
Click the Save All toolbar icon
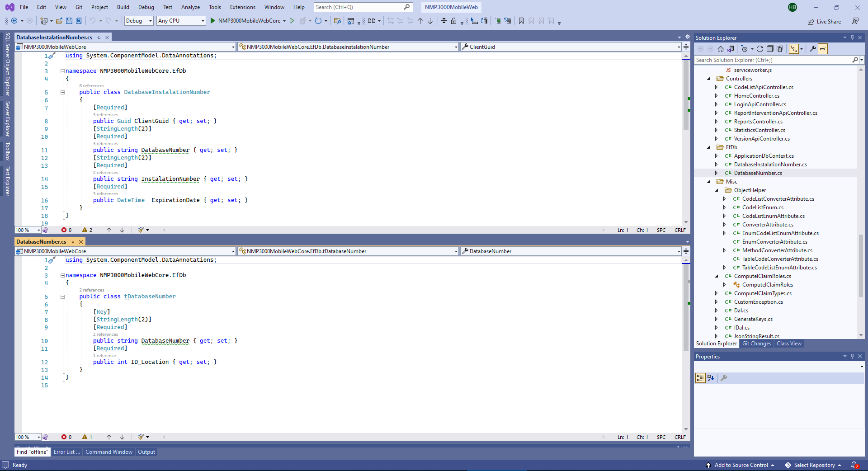(x=79, y=21)
